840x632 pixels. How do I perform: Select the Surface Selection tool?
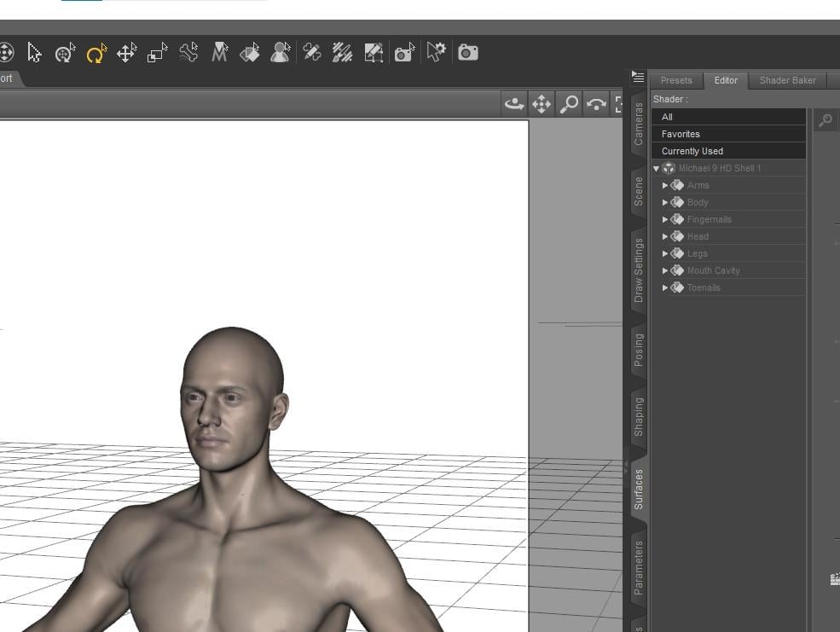pos(250,53)
